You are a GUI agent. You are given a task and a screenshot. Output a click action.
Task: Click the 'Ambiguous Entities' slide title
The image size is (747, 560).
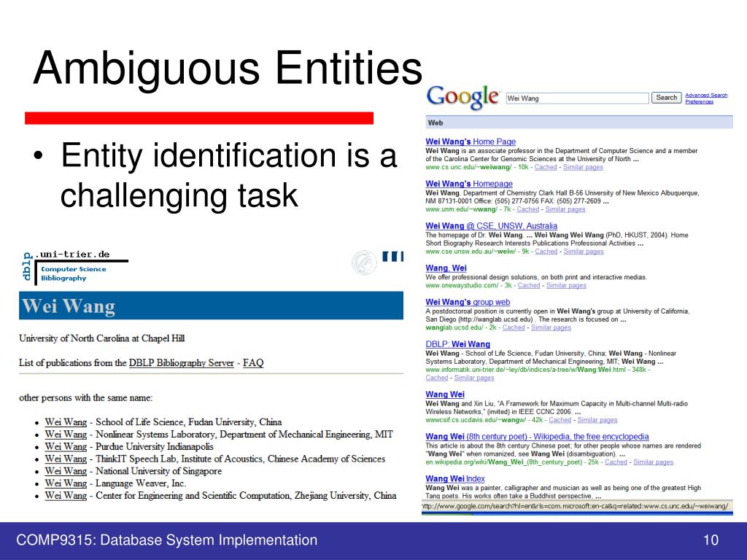[228, 69]
